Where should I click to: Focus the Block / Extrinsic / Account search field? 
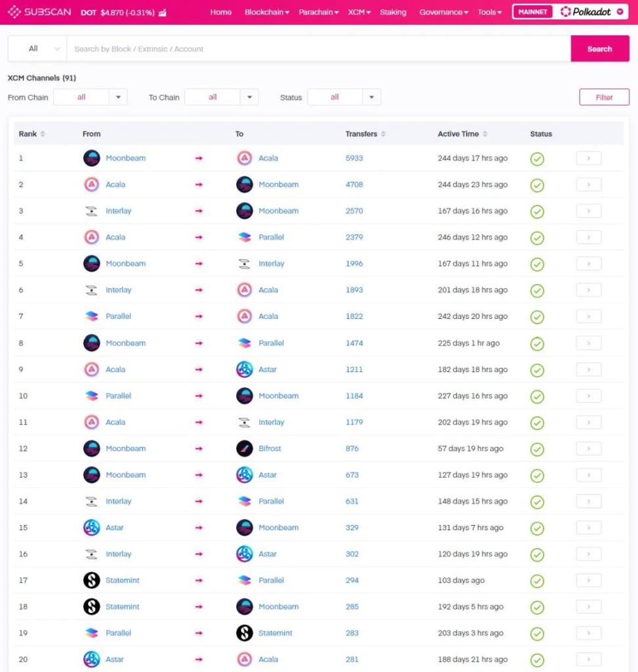tap(318, 49)
